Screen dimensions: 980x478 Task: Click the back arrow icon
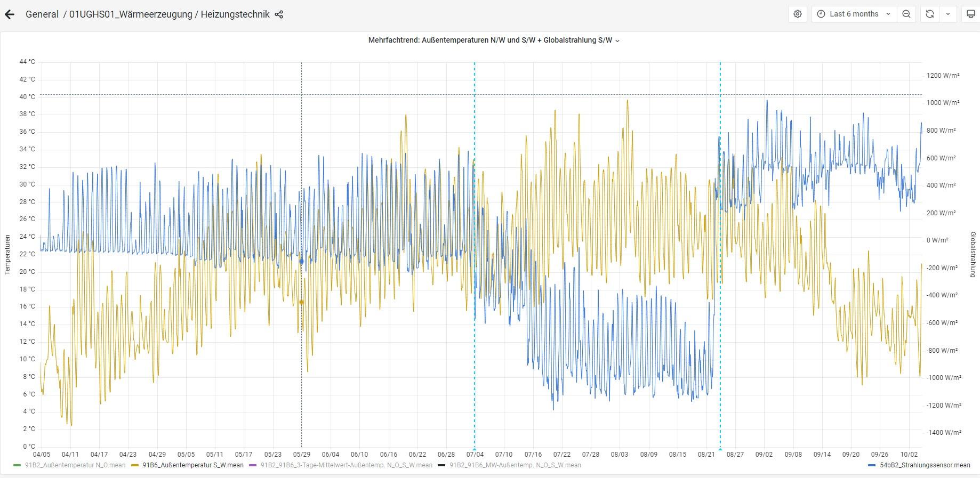10,14
